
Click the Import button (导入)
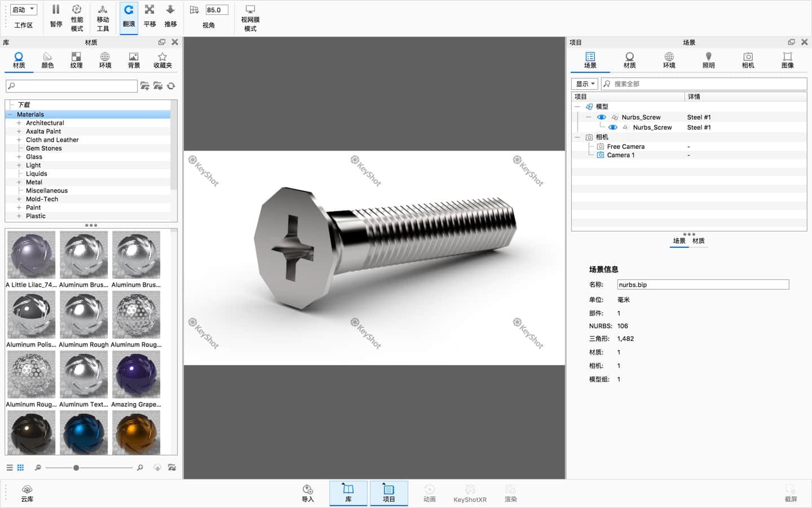(307, 493)
